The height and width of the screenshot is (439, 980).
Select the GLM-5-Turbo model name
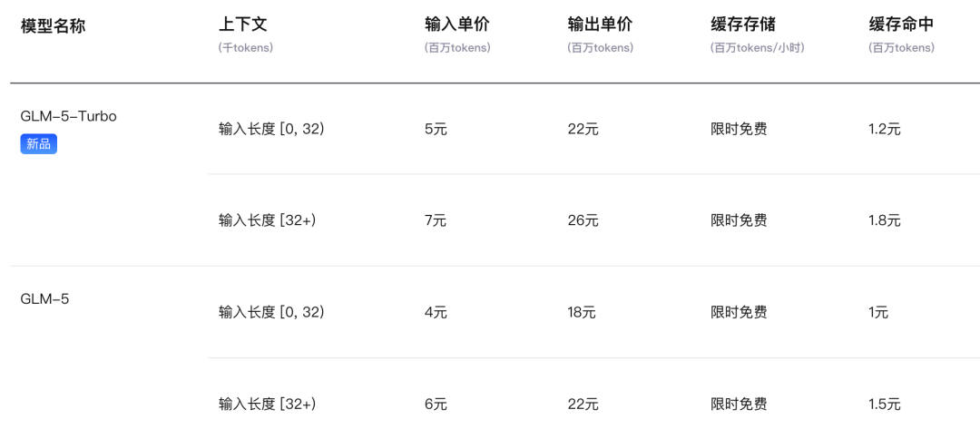[x=69, y=116]
